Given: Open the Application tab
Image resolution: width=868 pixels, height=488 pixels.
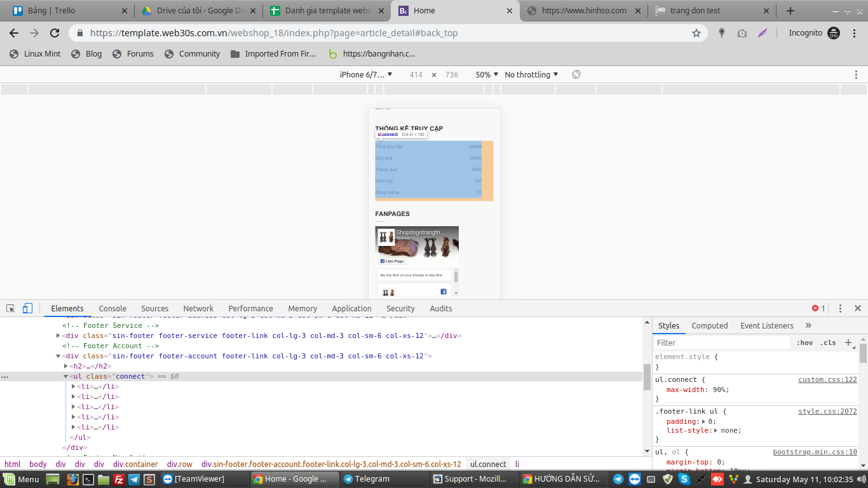Looking at the screenshot, I should pos(351,308).
